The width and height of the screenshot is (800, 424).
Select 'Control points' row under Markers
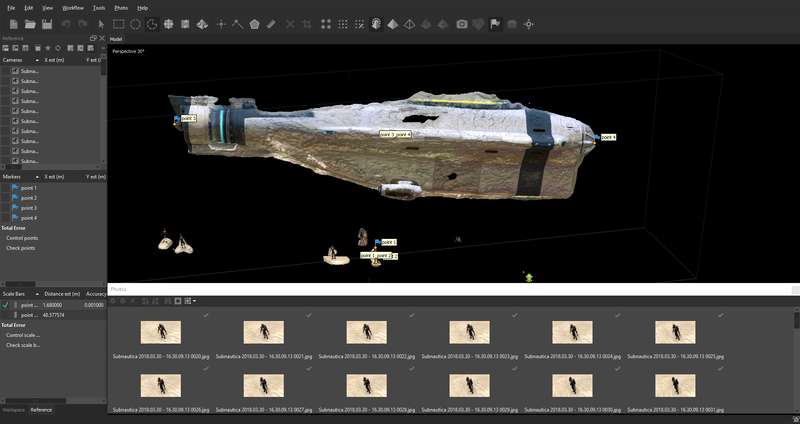tap(22, 238)
